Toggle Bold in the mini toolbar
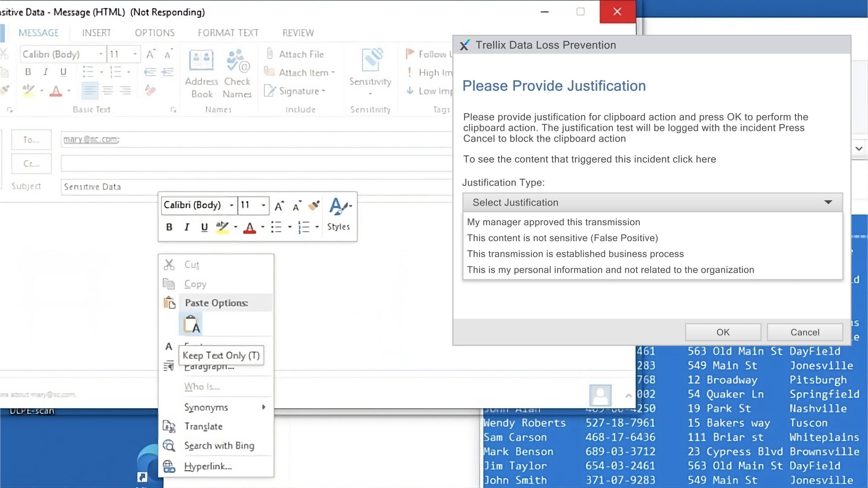 tap(169, 227)
